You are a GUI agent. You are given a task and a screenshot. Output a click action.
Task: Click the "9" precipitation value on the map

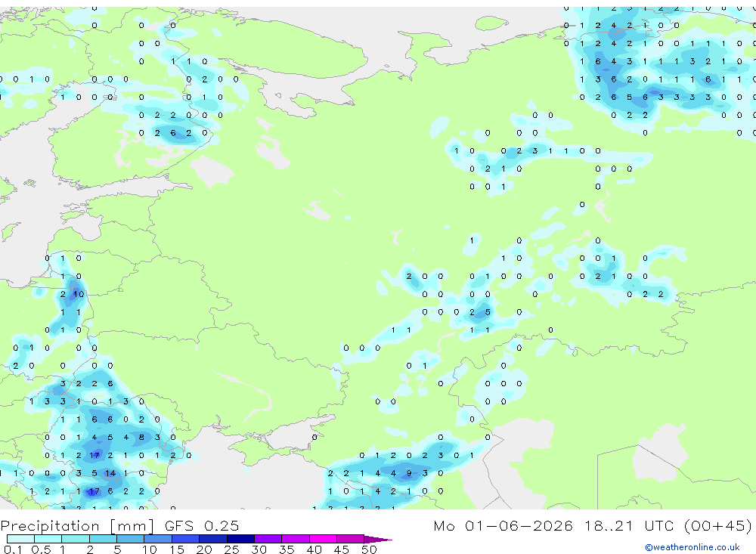(409, 473)
